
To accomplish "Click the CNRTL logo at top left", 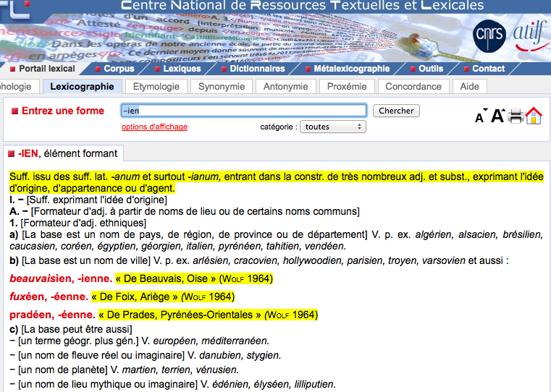I will pos(15,9).
